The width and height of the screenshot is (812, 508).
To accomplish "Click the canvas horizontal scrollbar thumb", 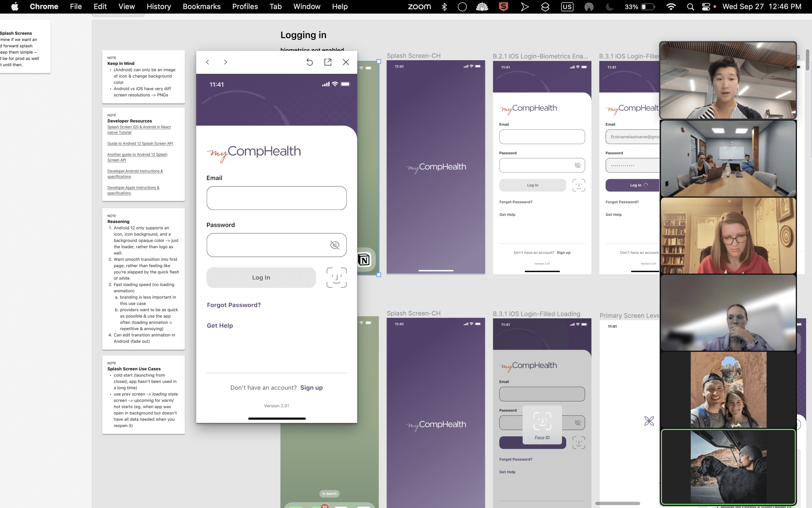I will click(618, 503).
